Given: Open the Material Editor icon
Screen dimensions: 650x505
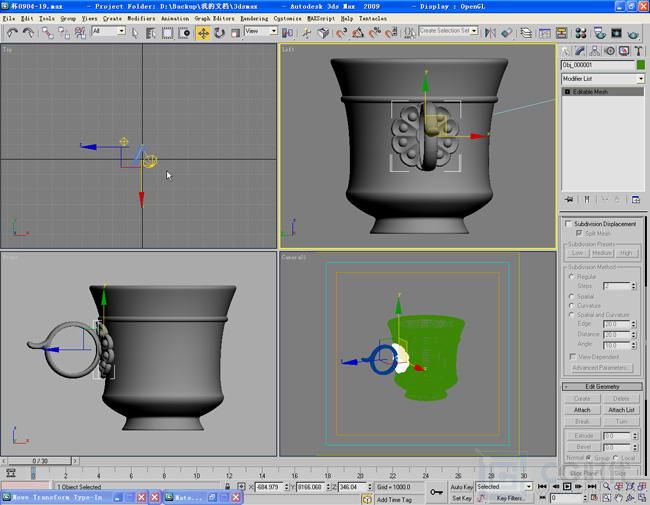Looking at the screenshot, I should coord(581,33).
